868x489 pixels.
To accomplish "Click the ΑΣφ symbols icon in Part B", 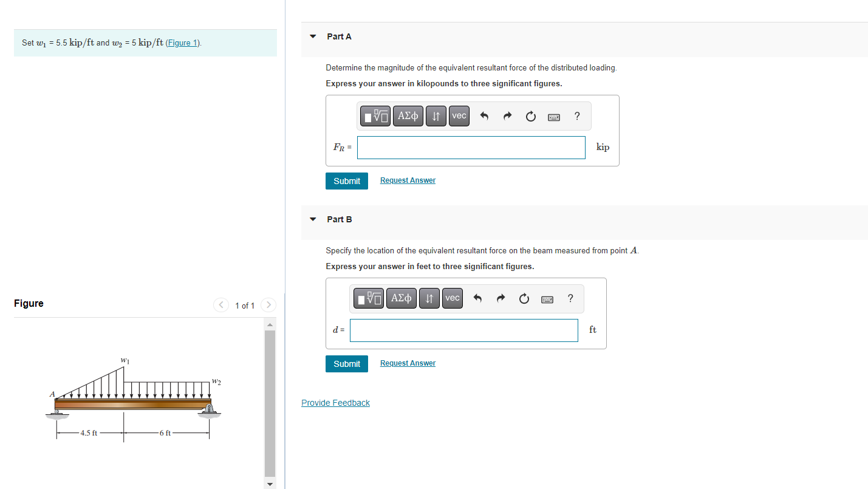I will 401,298.
